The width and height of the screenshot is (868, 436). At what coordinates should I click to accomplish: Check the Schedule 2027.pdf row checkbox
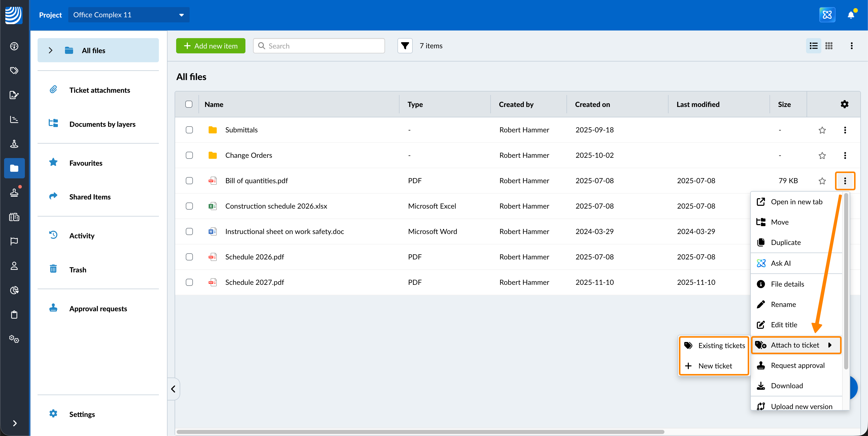[189, 282]
